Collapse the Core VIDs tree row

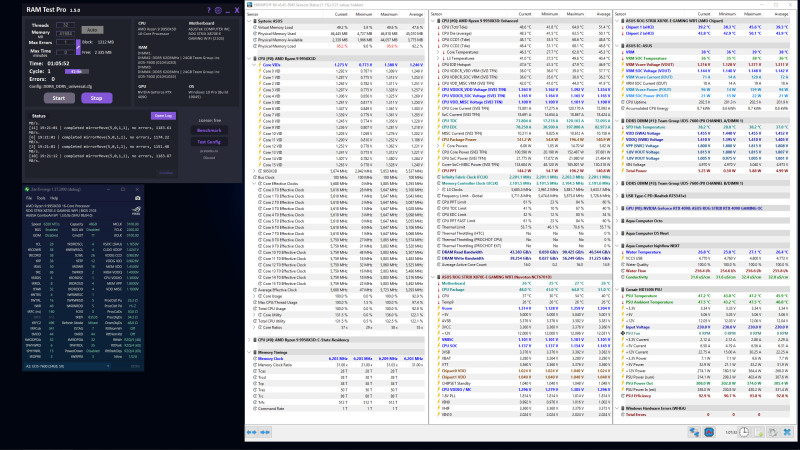254,65
